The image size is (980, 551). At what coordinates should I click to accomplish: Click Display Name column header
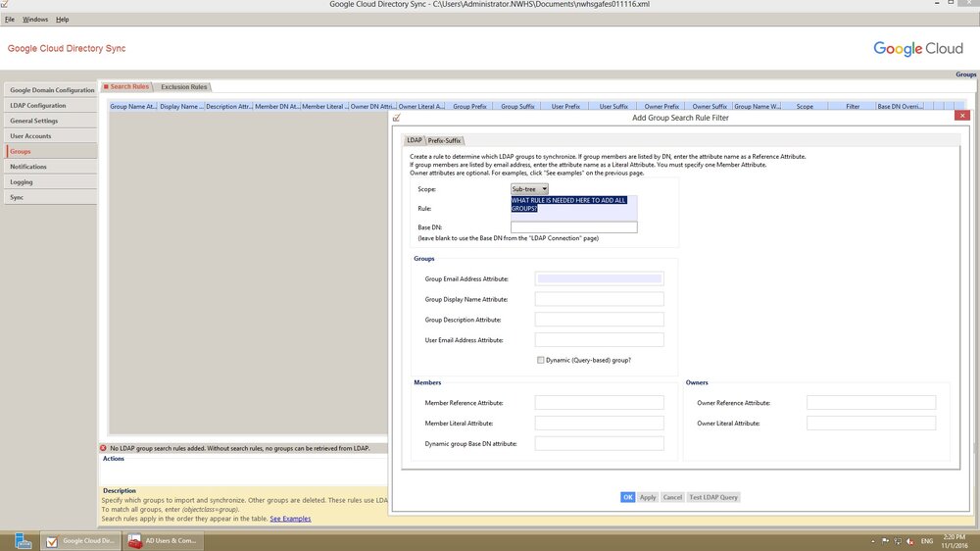181,106
